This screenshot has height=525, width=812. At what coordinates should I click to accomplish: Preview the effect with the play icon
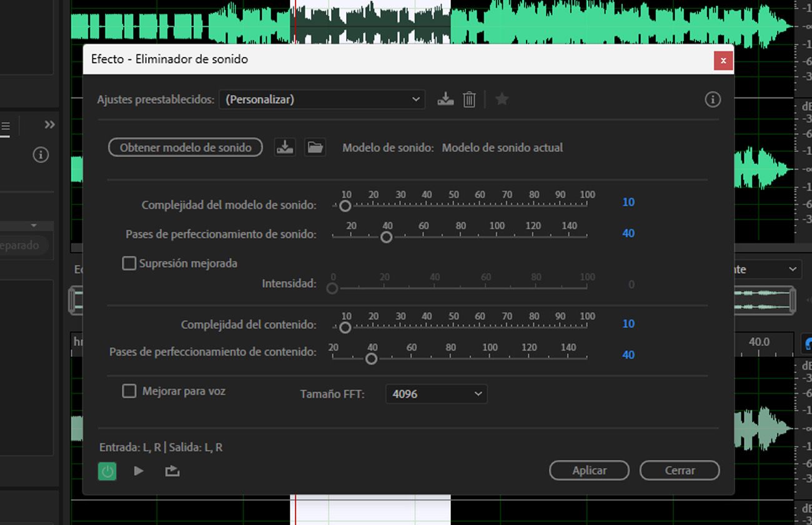(x=138, y=471)
